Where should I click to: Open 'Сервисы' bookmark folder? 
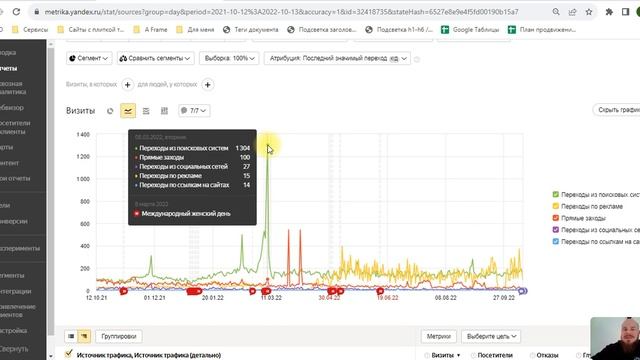[x=30, y=29]
